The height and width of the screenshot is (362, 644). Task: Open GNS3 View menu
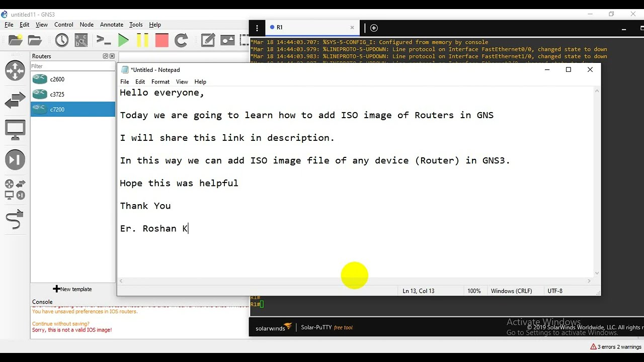point(42,25)
